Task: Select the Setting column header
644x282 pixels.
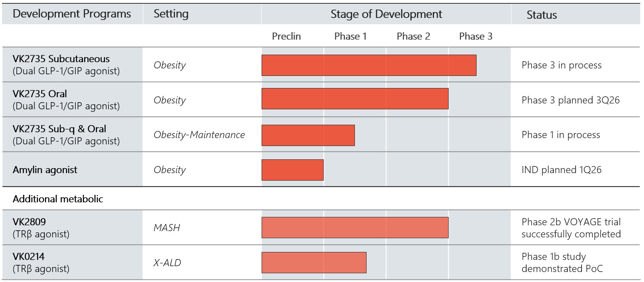Action: pos(171,14)
